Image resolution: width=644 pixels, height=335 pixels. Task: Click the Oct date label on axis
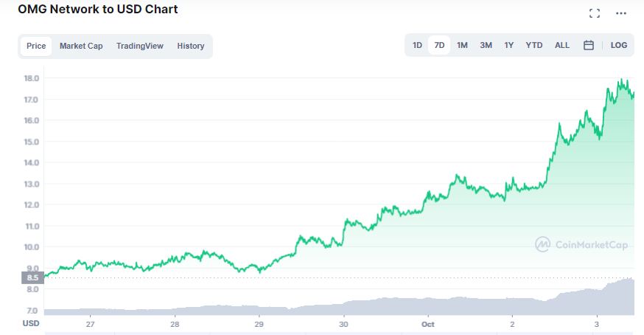click(x=429, y=324)
